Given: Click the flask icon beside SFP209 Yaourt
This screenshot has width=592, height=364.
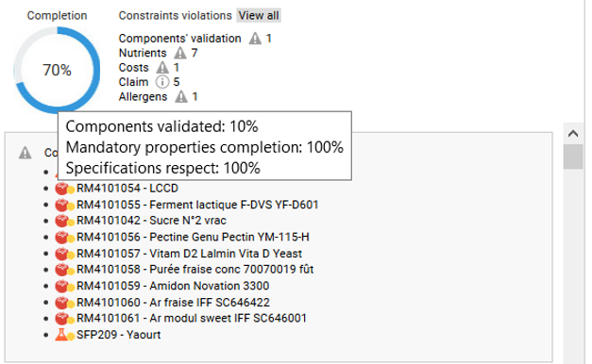Looking at the screenshot, I should pyautogui.click(x=61, y=334).
